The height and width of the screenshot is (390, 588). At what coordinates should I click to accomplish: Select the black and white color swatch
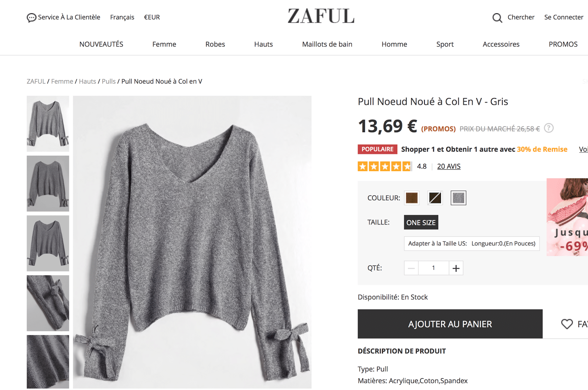pos(435,198)
